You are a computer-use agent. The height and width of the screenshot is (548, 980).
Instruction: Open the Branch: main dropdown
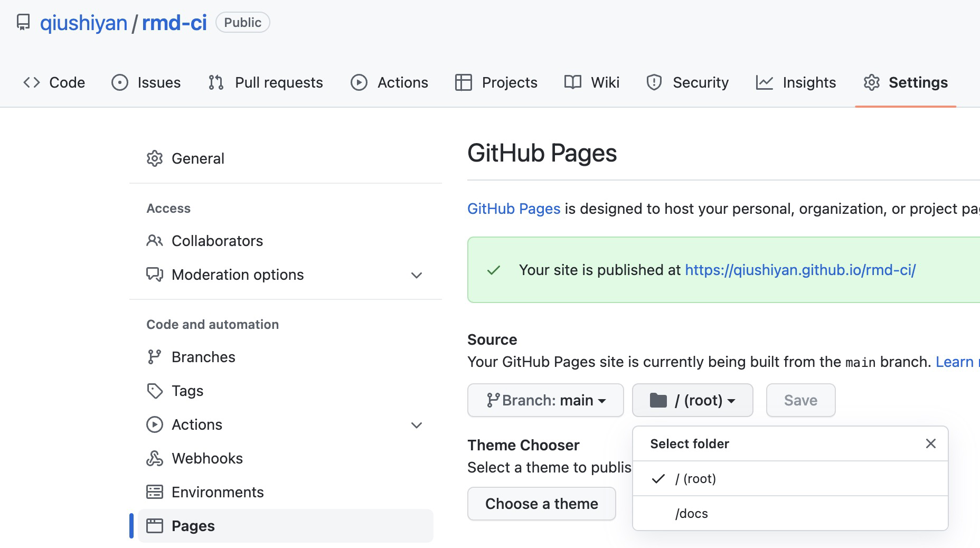coord(545,400)
